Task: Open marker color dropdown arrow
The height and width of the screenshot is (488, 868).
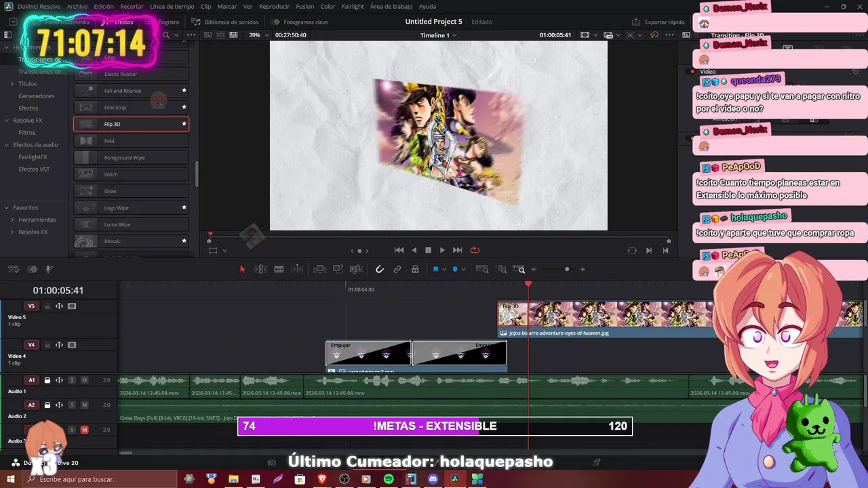Action: [464, 269]
